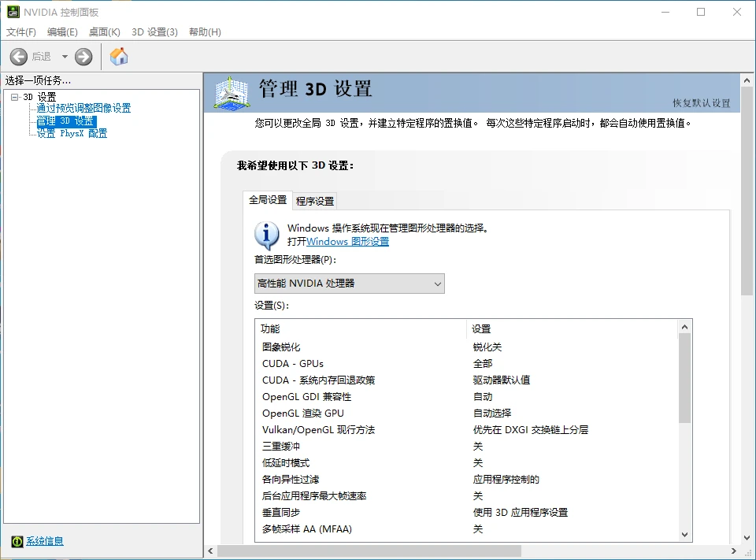Click the Home icon in toolbar

(119, 57)
